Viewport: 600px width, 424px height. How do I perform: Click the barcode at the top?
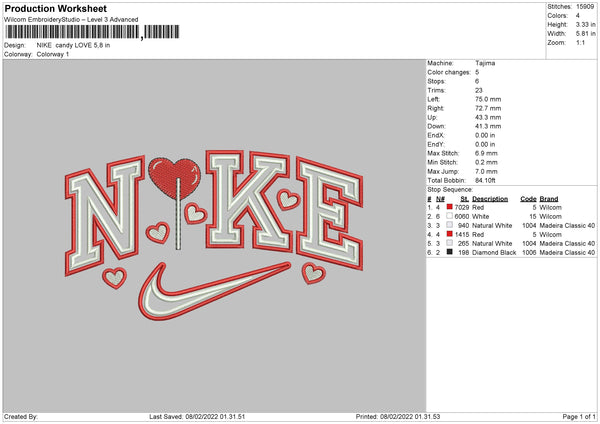pyautogui.click(x=92, y=32)
